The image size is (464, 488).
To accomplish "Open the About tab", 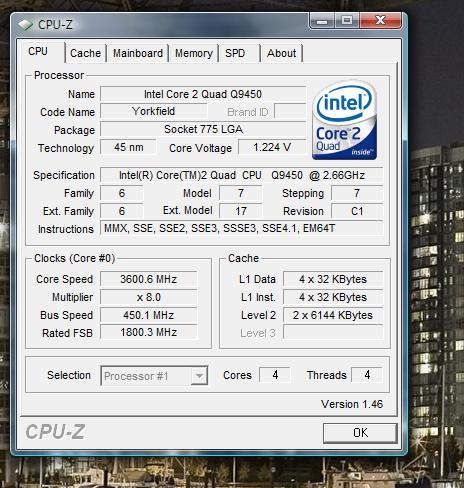I will click(282, 53).
